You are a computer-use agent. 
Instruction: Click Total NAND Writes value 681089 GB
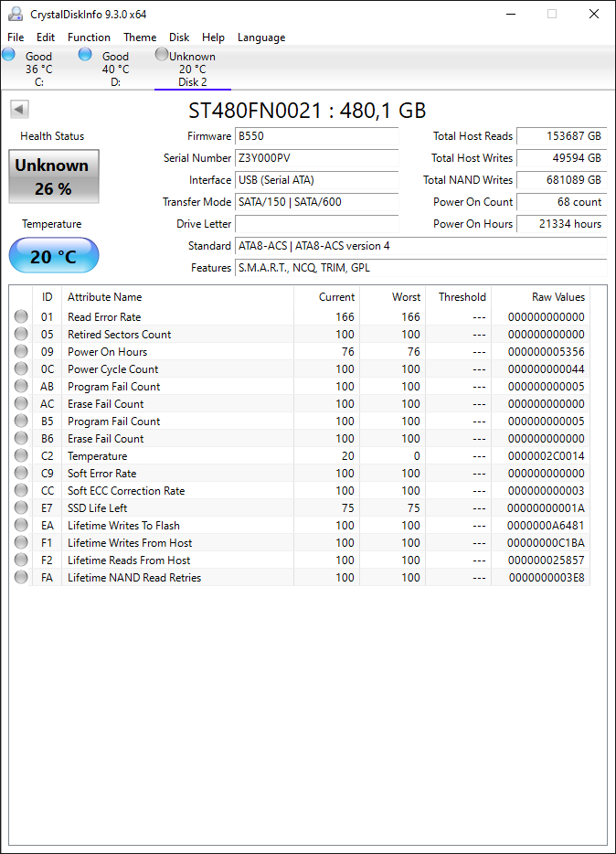[x=561, y=180]
